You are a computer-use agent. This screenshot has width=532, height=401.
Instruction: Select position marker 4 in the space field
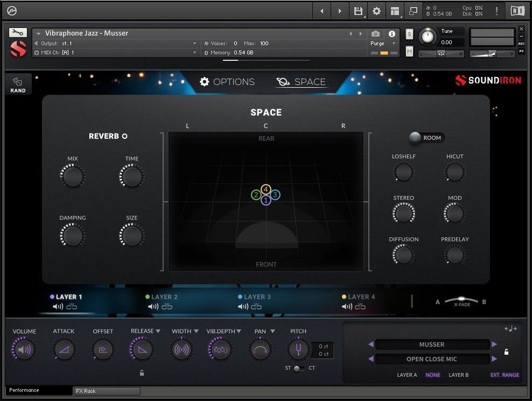point(265,189)
